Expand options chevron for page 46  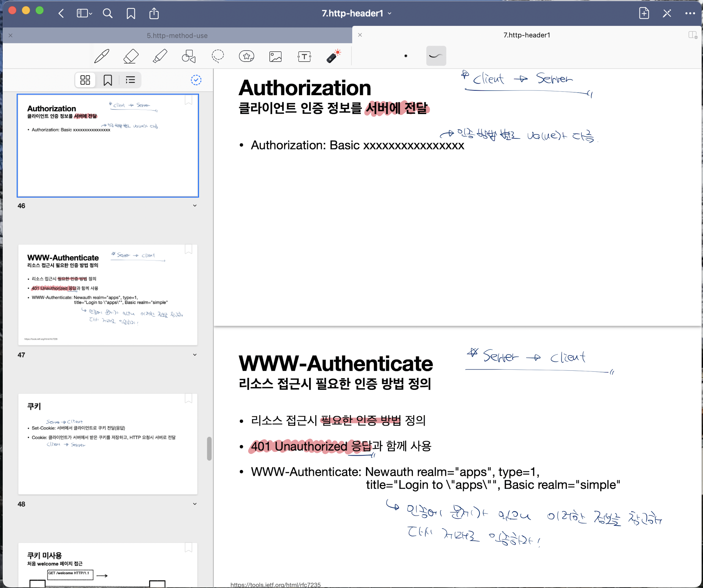pos(195,206)
